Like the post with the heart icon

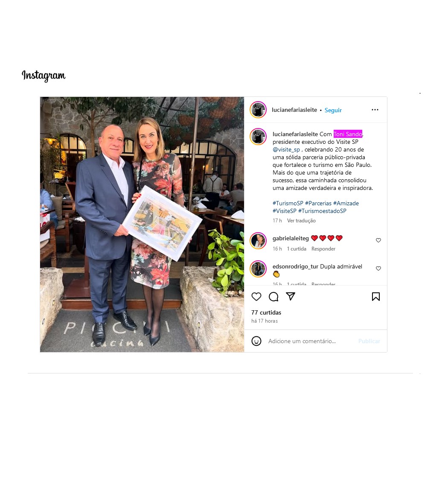(256, 297)
